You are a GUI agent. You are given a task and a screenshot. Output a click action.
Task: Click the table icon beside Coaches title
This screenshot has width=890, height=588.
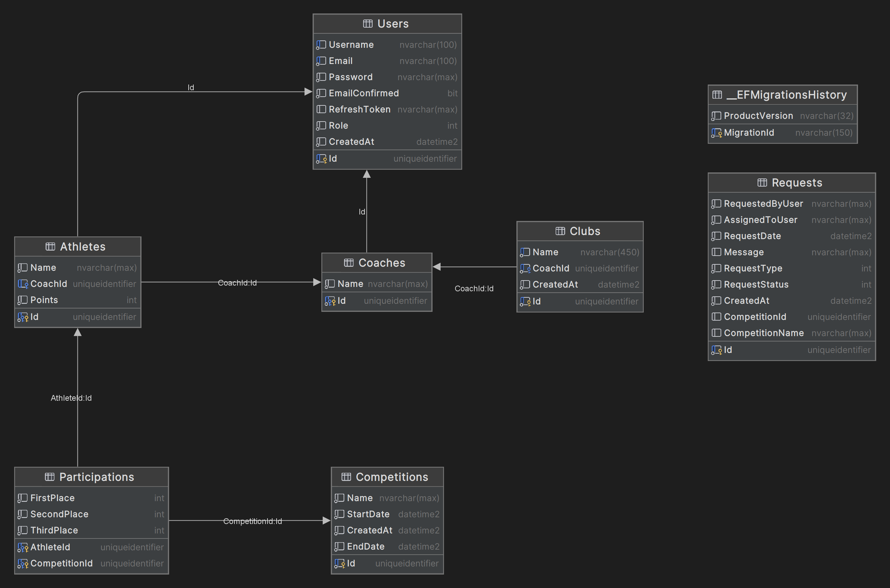click(x=349, y=262)
